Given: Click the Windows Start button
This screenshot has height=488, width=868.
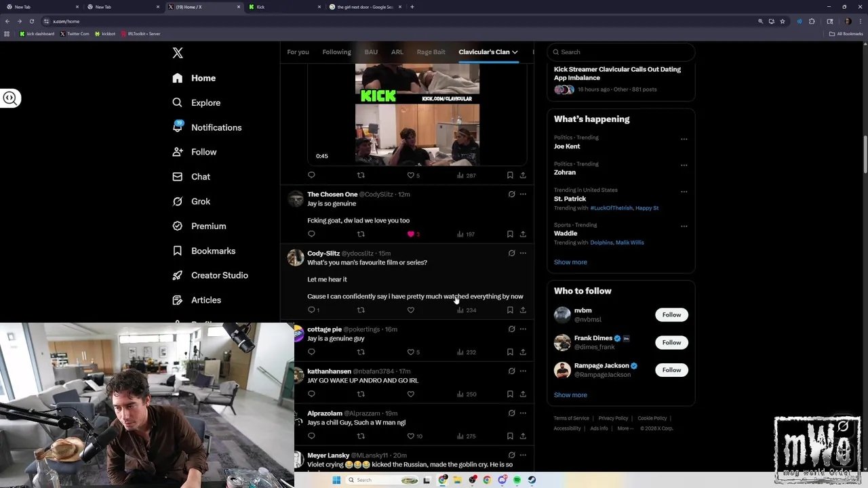Looking at the screenshot, I should [x=336, y=480].
